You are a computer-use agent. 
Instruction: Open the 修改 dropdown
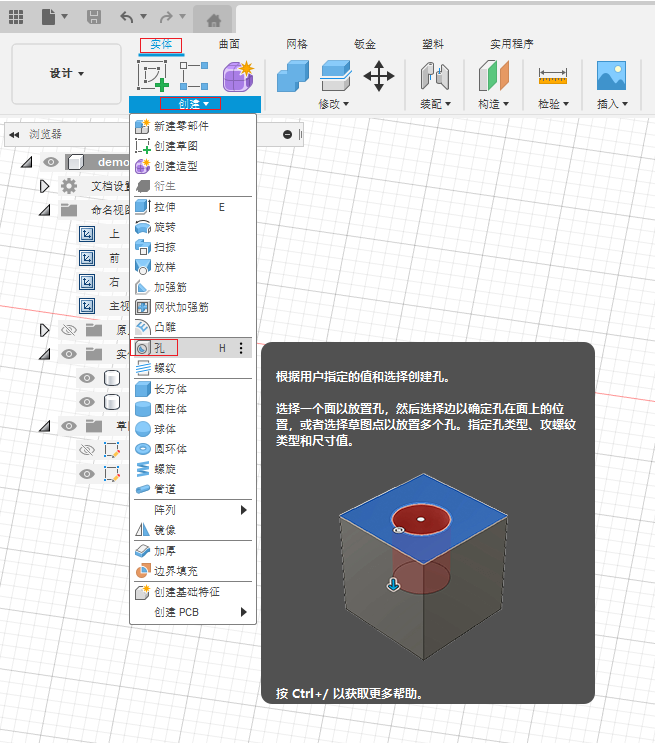pos(334,104)
